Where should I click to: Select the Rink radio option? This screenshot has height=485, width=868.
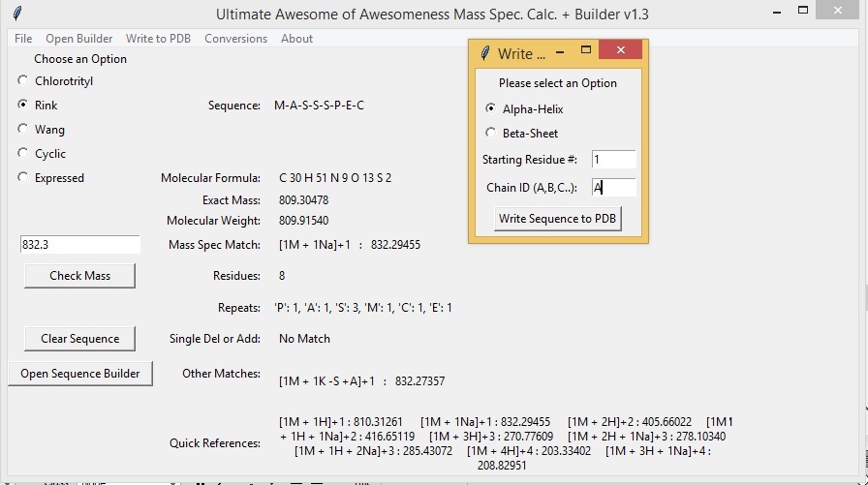click(23, 105)
